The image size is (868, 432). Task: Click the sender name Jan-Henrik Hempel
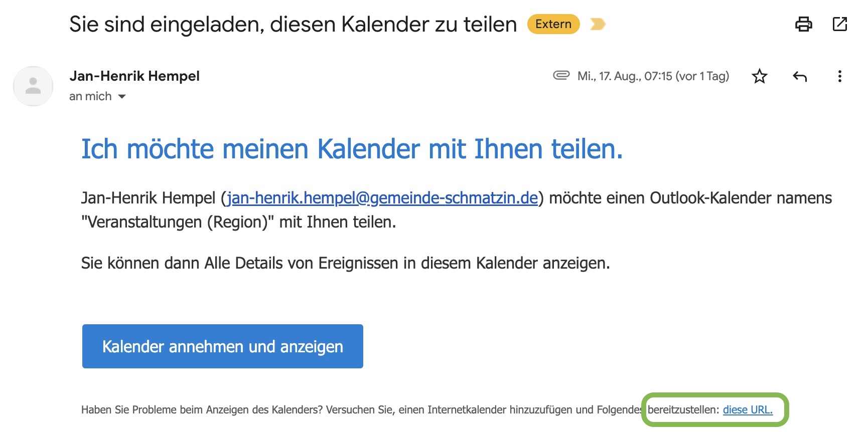tap(134, 76)
